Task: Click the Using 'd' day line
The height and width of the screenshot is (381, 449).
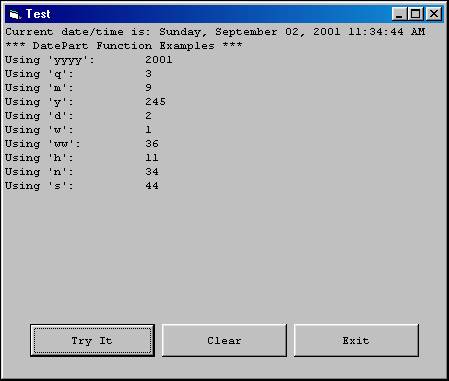Action: (x=78, y=116)
